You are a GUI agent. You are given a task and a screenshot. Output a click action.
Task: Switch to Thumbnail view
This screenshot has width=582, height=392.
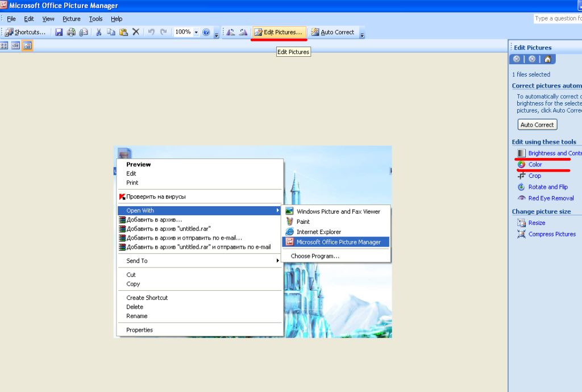tap(4, 45)
